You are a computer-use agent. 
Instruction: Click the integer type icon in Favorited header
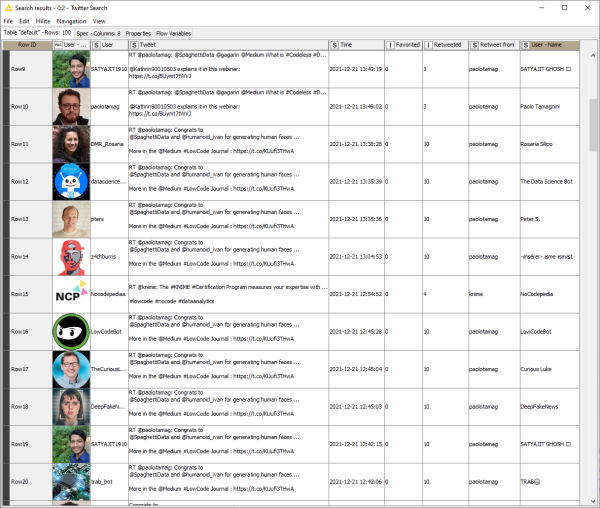390,45
